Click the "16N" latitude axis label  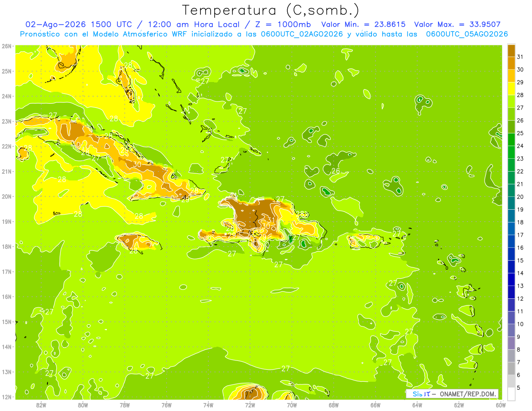point(7,297)
